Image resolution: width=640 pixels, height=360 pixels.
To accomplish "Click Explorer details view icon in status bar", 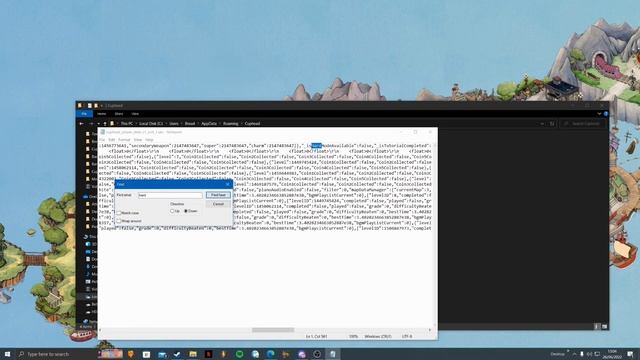I will click(x=597, y=327).
